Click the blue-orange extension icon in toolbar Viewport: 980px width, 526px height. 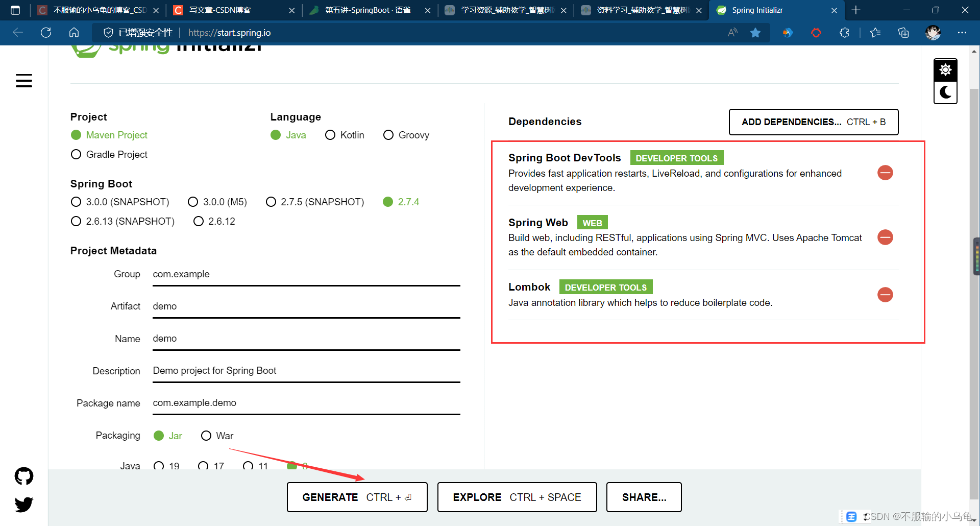(x=788, y=33)
